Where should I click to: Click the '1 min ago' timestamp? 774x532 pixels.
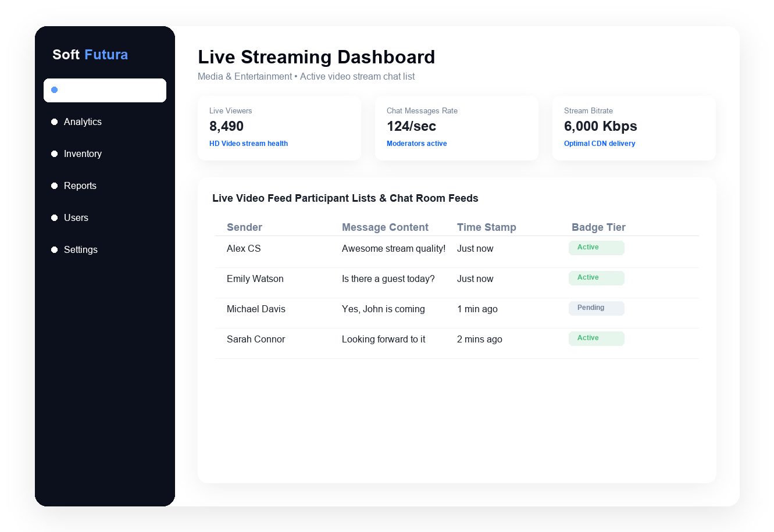tap(477, 309)
